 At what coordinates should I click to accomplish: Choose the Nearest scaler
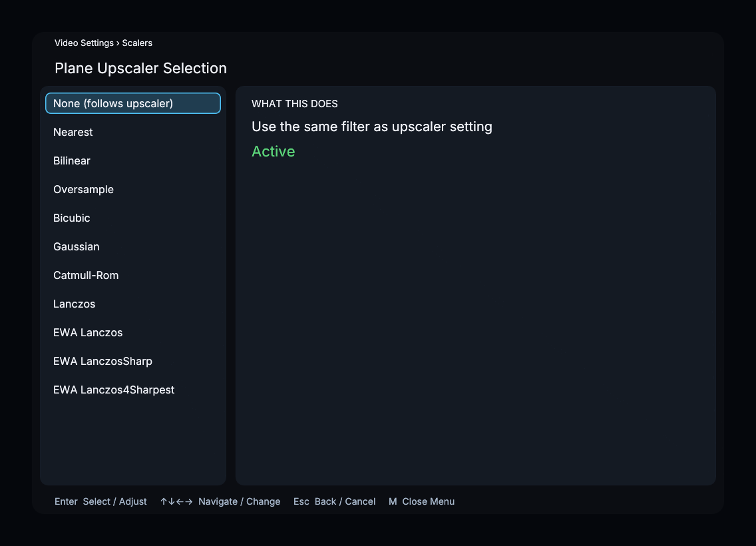(x=133, y=132)
